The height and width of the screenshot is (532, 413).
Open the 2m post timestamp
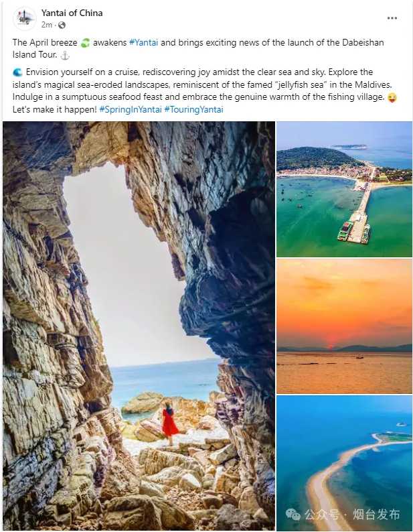tap(47, 25)
